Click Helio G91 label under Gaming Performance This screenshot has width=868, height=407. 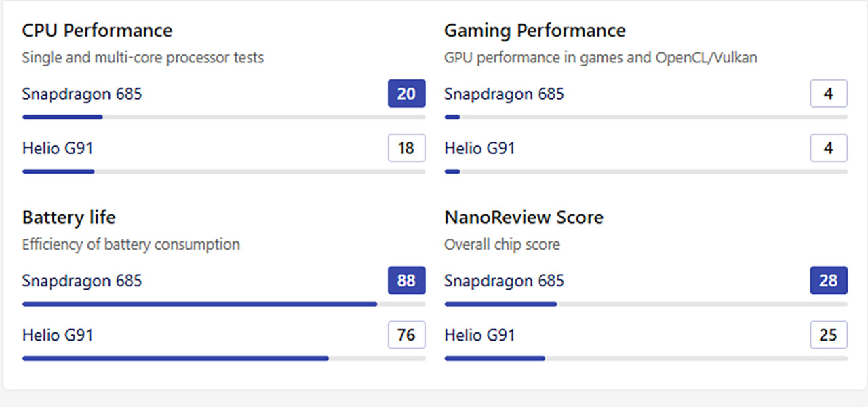tap(479, 148)
